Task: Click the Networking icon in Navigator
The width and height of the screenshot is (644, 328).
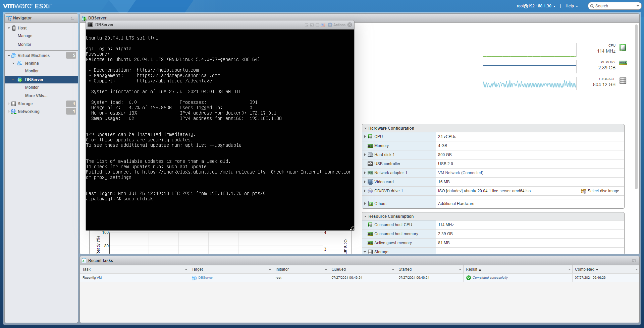Action: tap(13, 112)
